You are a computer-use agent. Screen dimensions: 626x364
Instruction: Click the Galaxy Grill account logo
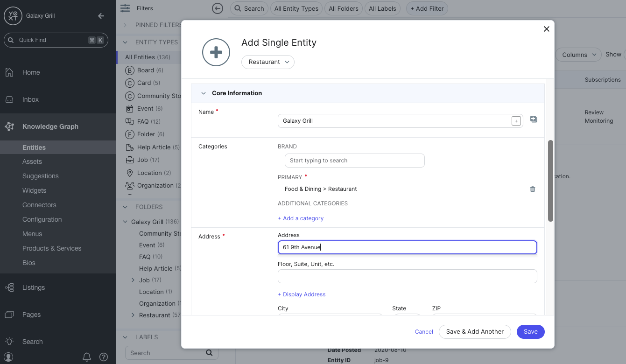click(x=13, y=15)
